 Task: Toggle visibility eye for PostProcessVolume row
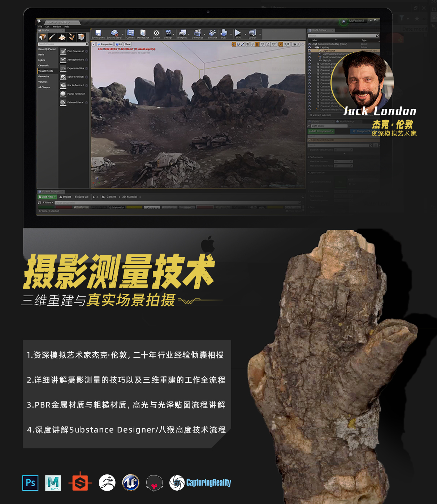pyautogui.click(x=310, y=57)
